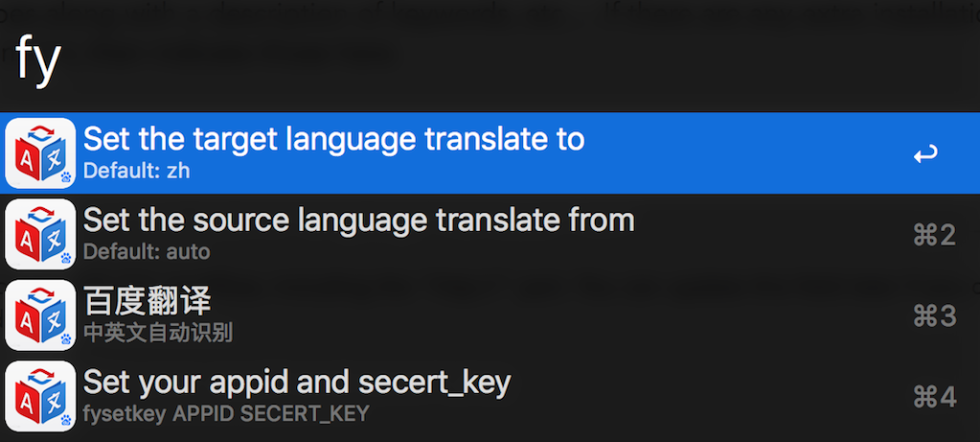
Task: Click the 'Default: auto' subtitle
Action: click(146, 252)
